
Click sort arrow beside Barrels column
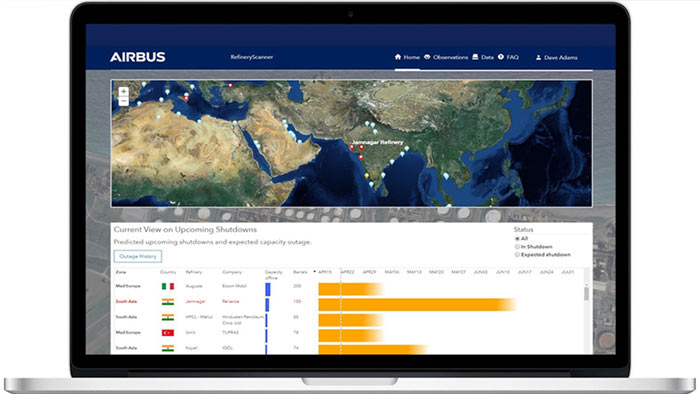point(314,272)
